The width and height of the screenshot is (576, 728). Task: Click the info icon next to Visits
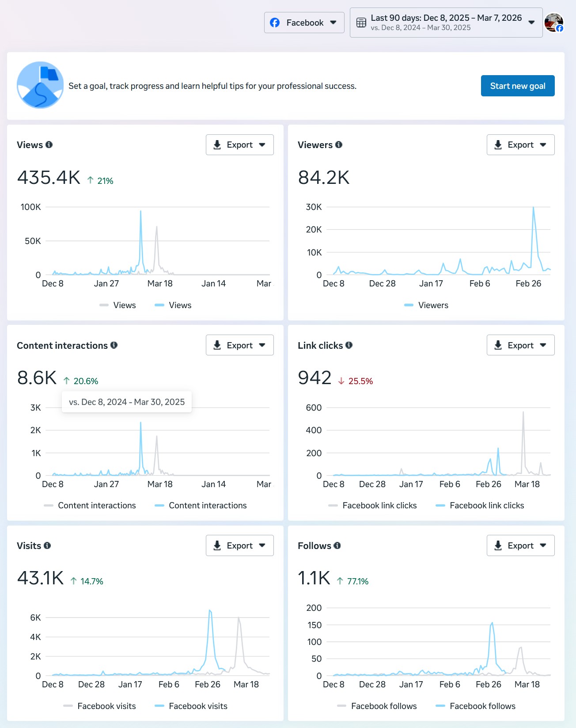point(47,545)
